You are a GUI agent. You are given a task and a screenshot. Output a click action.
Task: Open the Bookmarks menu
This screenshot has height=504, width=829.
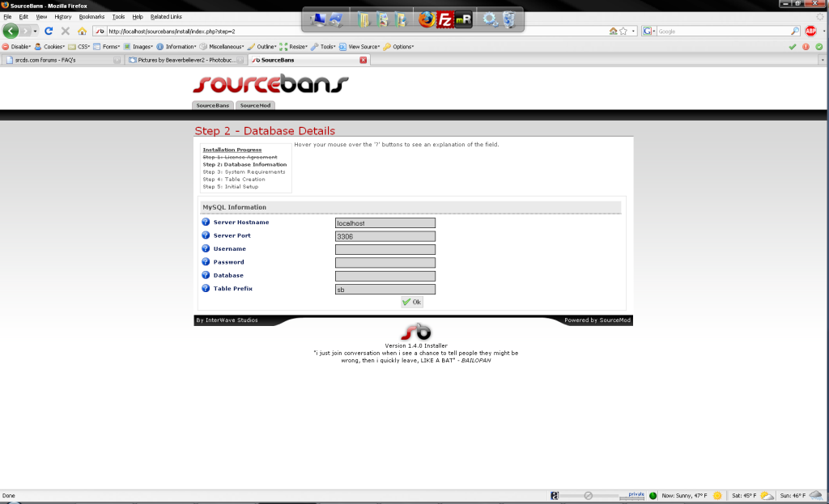tap(92, 16)
